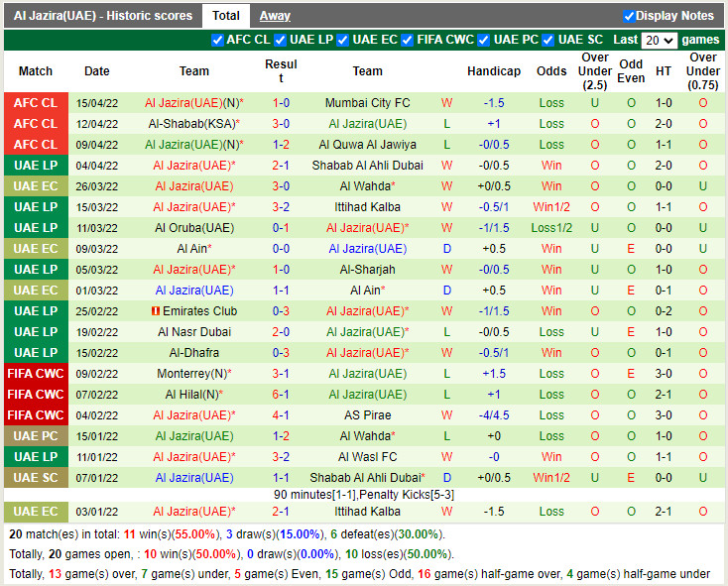The width and height of the screenshot is (728, 586).
Task: Click the 6-1 result score
Action: (x=281, y=395)
